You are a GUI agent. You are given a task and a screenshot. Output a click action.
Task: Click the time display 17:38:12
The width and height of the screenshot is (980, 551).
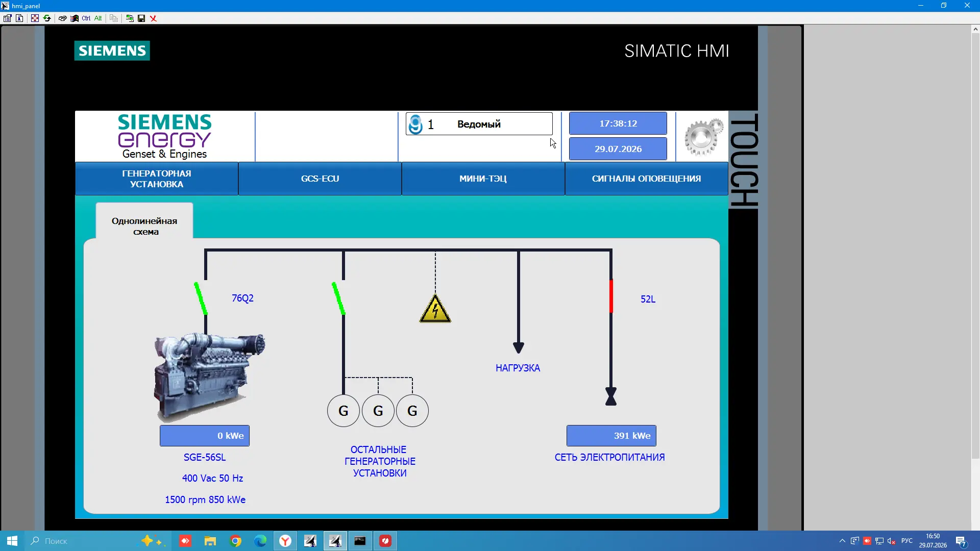click(618, 123)
